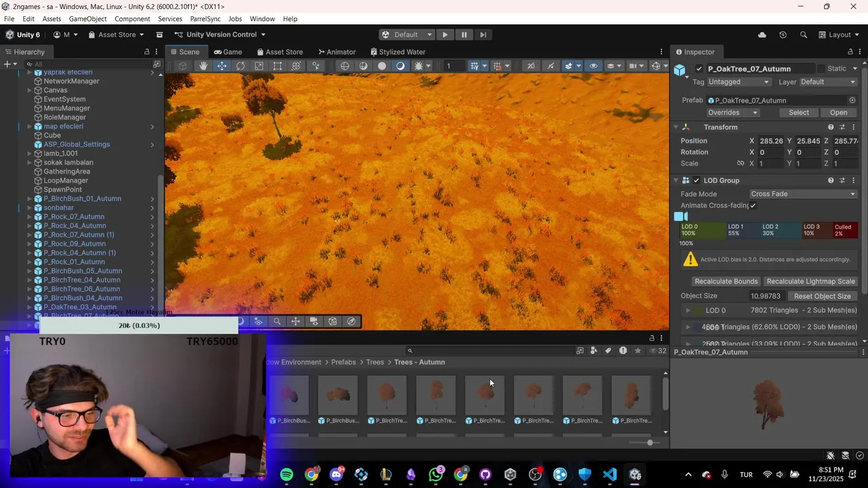Viewport: 868px width, 488px height.
Task: Toggle Animate Cross-fading checkbox
Action: click(x=753, y=205)
